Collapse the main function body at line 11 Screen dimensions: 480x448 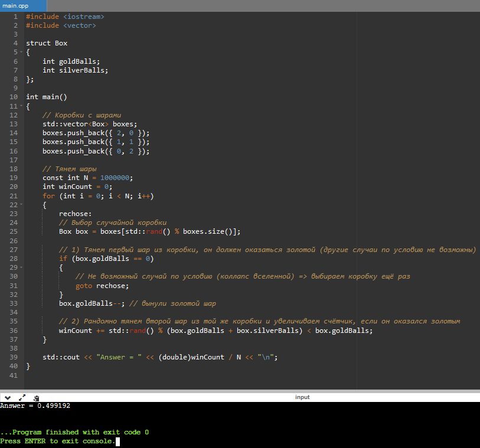[21, 106]
